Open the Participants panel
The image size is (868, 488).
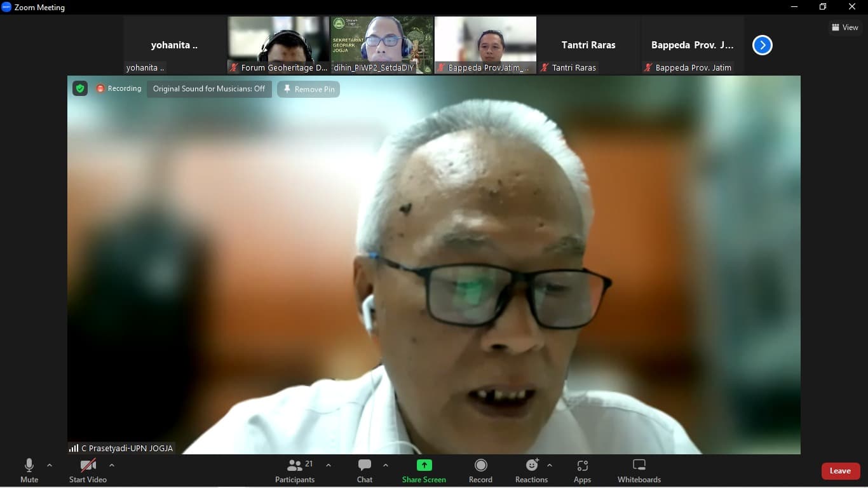coord(295,471)
